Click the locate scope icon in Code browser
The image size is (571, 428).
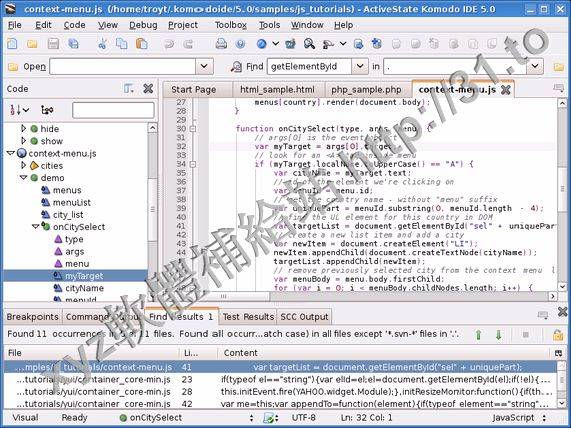pos(47,110)
